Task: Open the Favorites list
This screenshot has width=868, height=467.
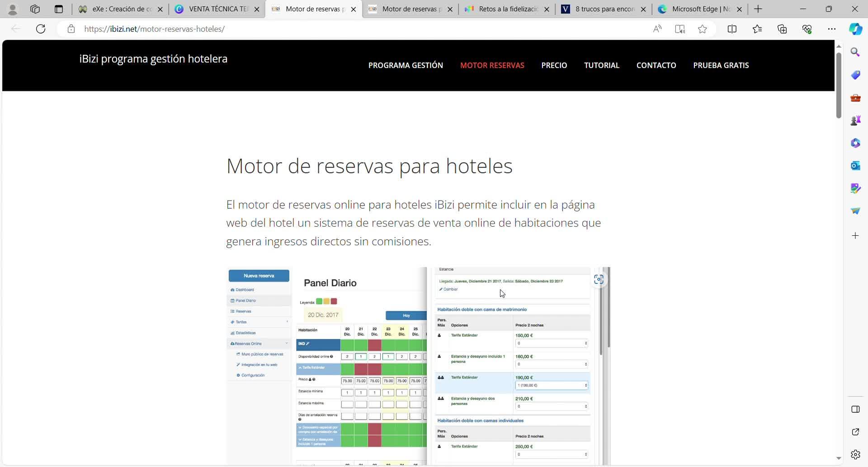Action: pyautogui.click(x=757, y=29)
